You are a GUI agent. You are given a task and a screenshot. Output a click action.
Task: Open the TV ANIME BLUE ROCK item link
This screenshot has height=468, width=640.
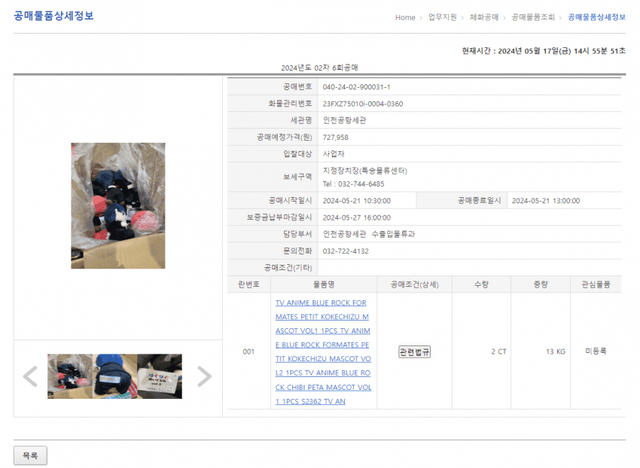(323, 351)
